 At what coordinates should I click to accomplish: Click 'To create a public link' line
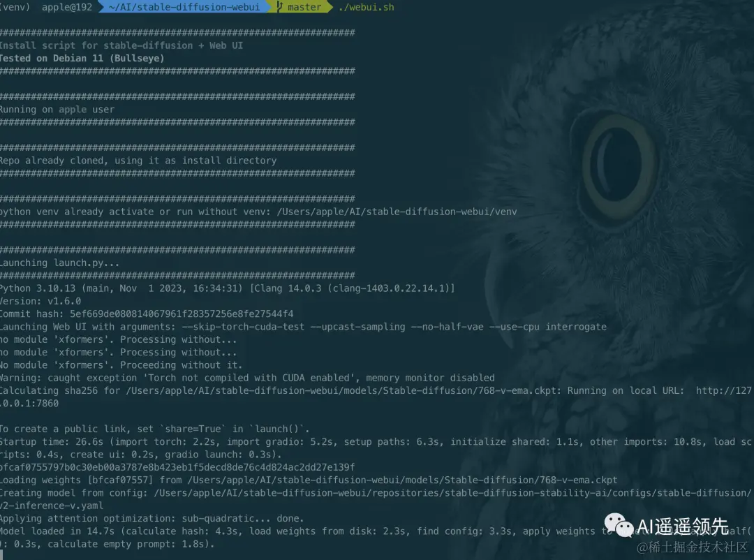tap(155, 429)
